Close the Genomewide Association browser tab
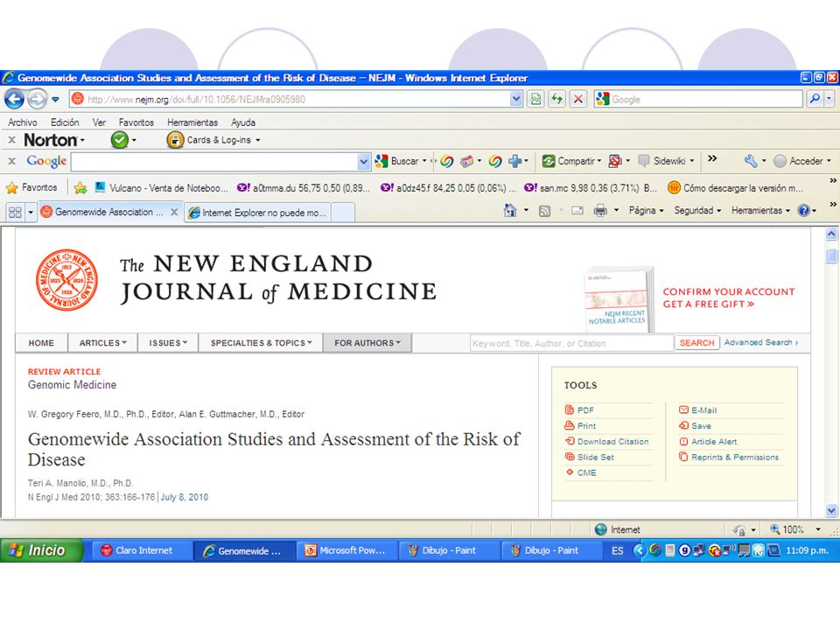 pyautogui.click(x=174, y=212)
